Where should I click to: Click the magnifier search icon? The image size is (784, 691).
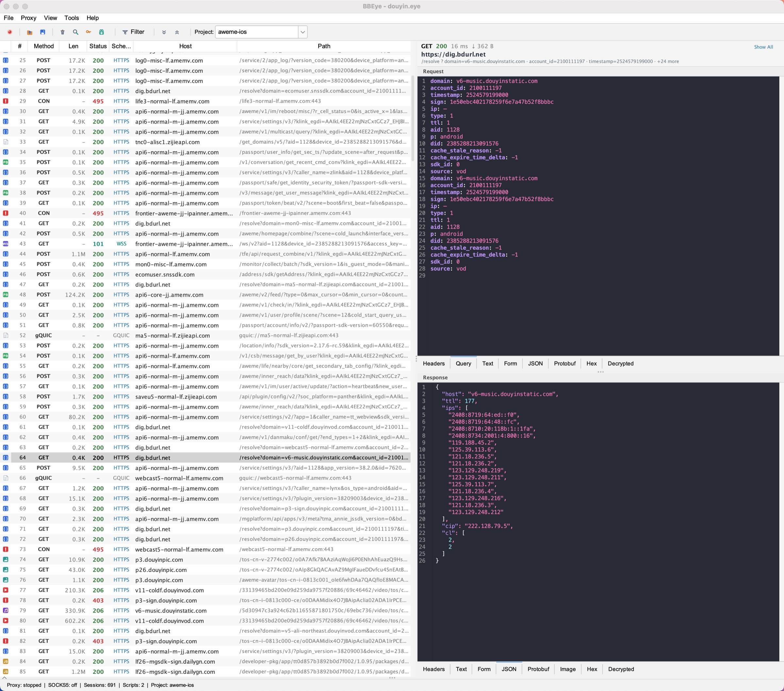(75, 32)
